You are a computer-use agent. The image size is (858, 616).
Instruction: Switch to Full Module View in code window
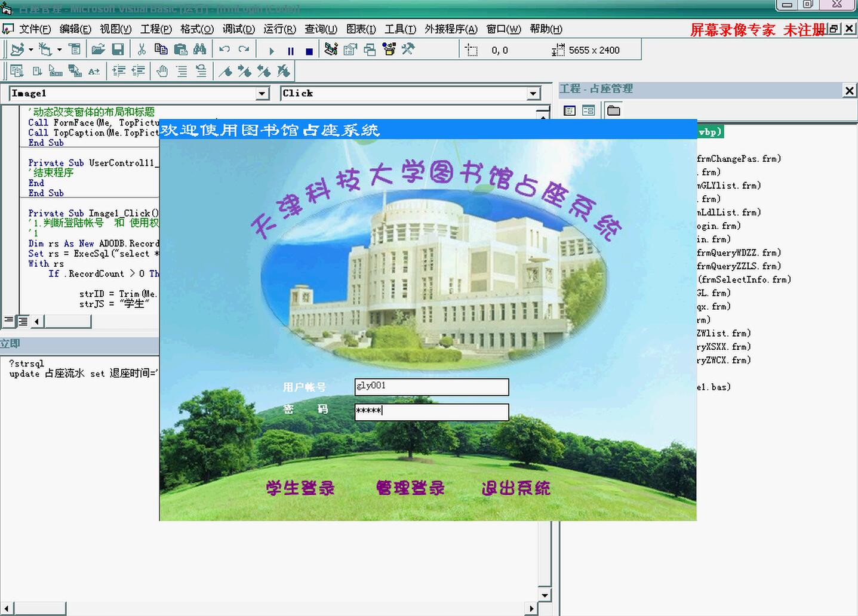pyautogui.click(x=22, y=321)
